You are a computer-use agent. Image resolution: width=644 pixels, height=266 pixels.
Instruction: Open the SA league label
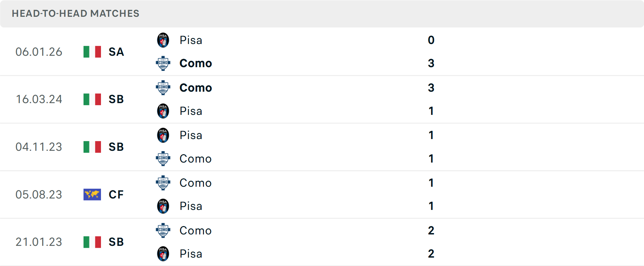[x=116, y=52]
